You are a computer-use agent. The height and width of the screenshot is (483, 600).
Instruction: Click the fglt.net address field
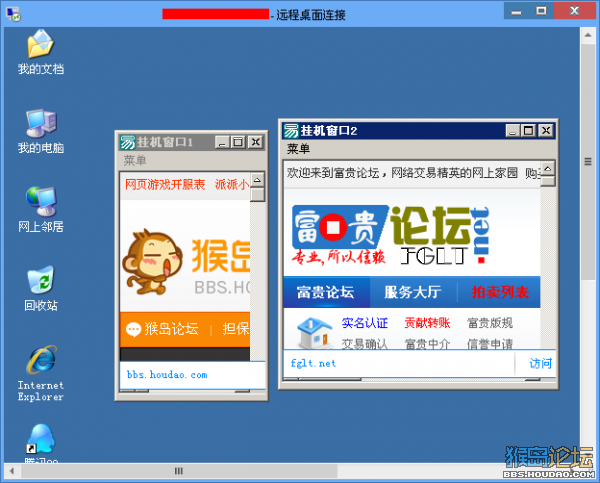(399, 363)
